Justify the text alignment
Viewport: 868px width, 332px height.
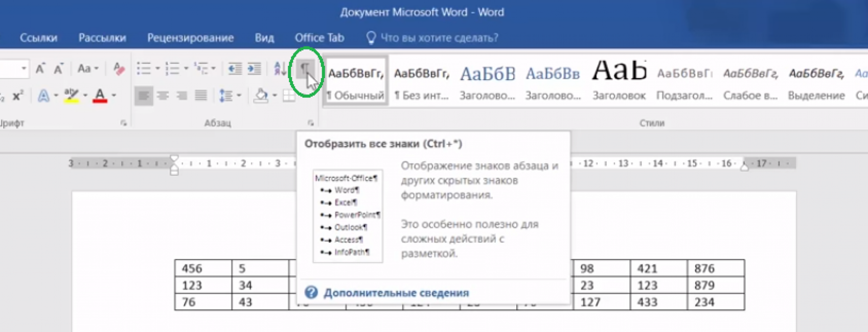[201, 96]
